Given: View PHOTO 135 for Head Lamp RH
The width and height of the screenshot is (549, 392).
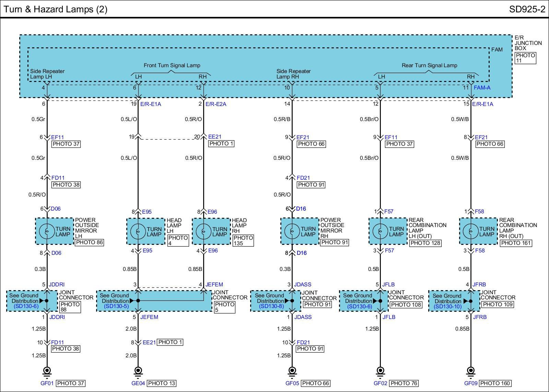Looking at the screenshot, I should (243, 240).
